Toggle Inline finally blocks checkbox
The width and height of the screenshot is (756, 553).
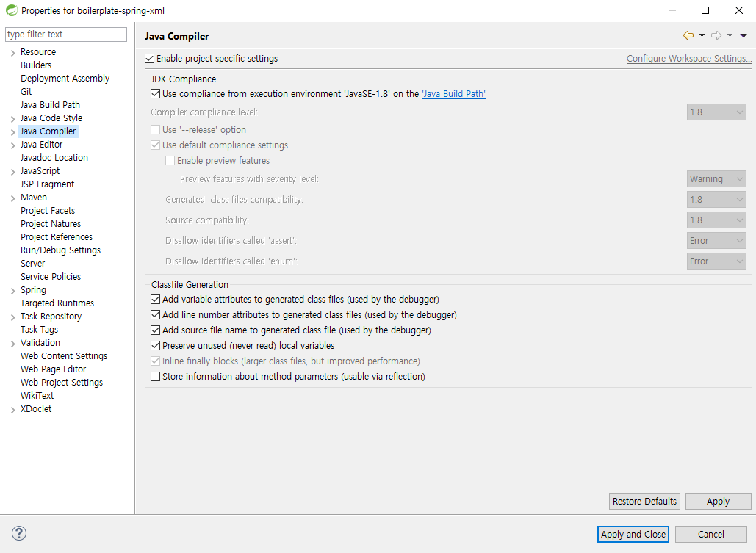[155, 361]
